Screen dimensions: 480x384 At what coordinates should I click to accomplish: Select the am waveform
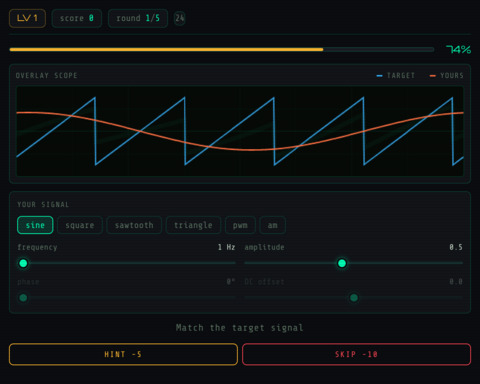(x=272, y=225)
